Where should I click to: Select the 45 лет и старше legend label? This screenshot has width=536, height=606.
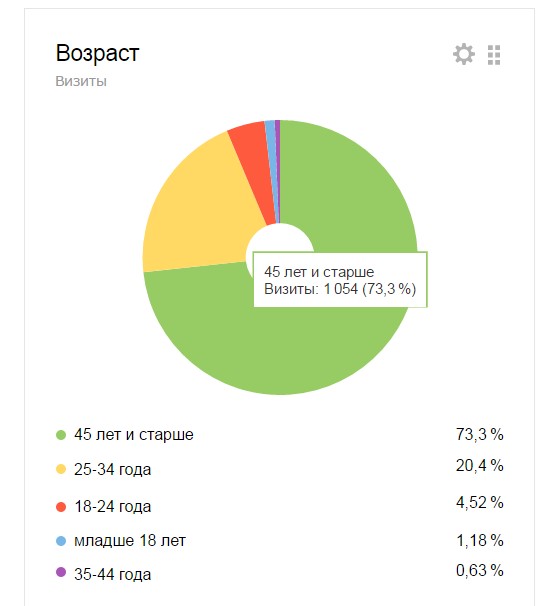[x=134, y=435]
